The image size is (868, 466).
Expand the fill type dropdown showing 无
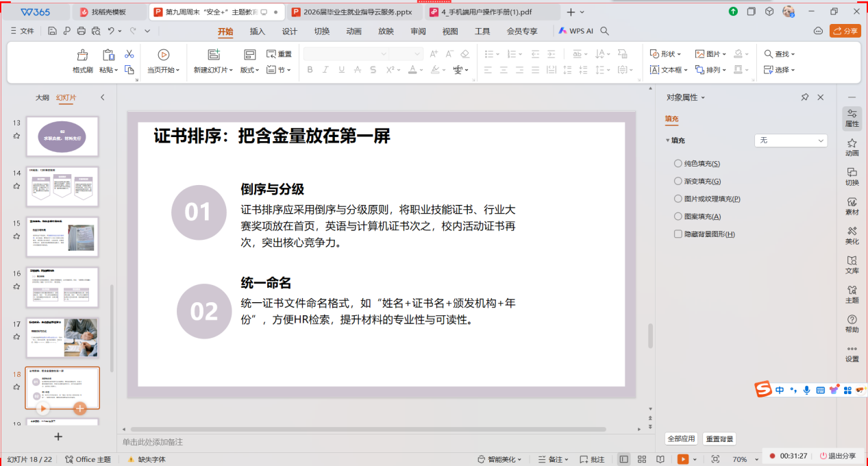[x=791, y=140]
